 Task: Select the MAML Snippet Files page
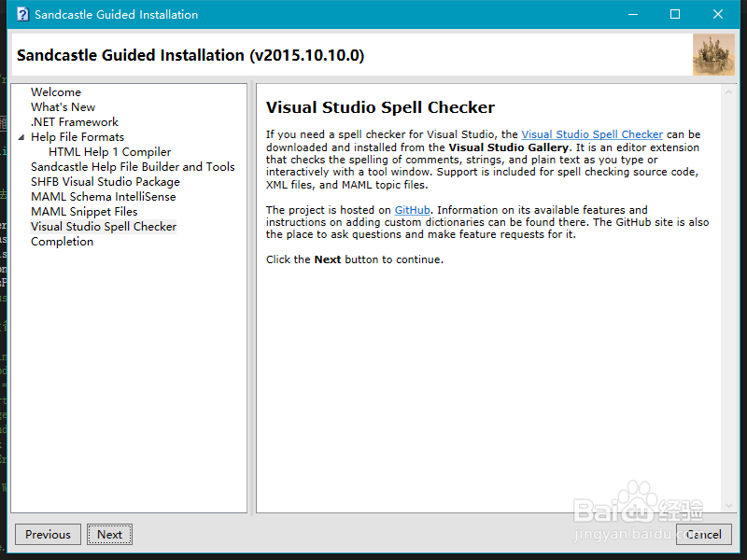84,212
